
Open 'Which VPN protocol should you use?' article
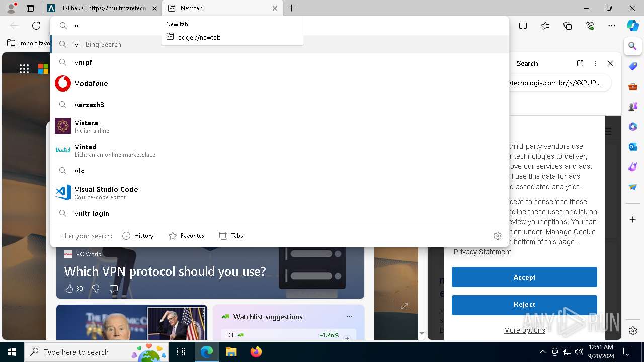click(x=165, y=271)
